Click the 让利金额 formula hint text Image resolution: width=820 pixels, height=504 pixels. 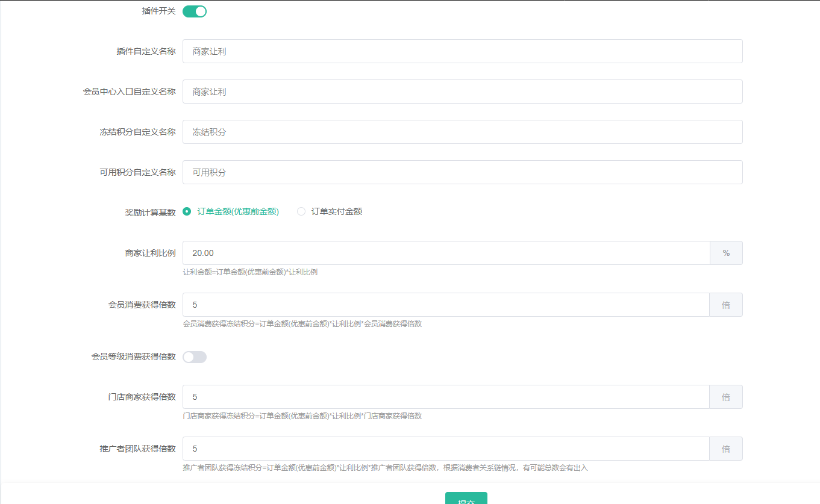tap(250, 272)
